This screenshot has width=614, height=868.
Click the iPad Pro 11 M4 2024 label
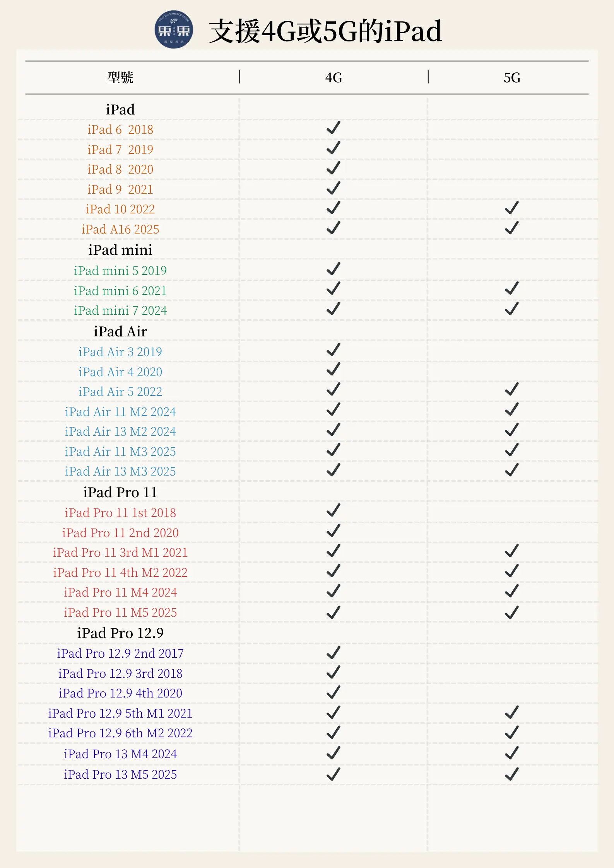(x=120, y=592)
